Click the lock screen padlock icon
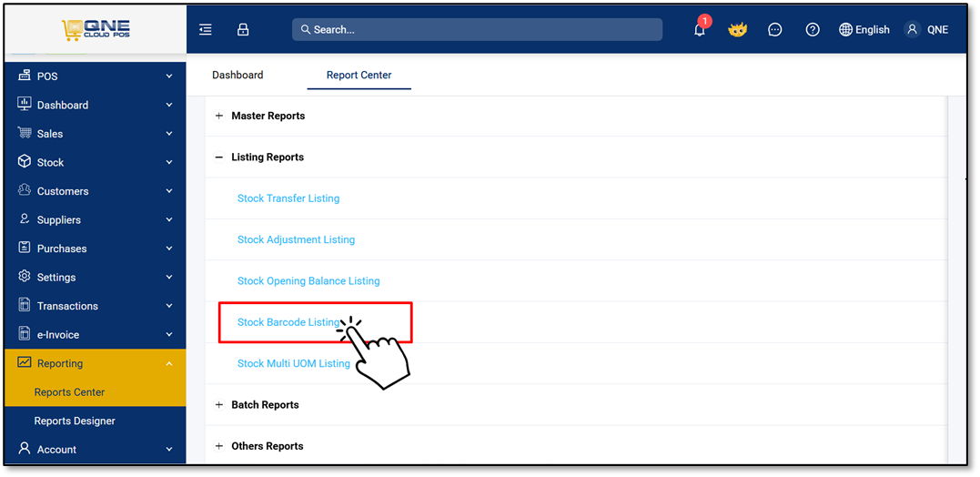Viewport: 980px width, 477px height. tap(243, 29)
